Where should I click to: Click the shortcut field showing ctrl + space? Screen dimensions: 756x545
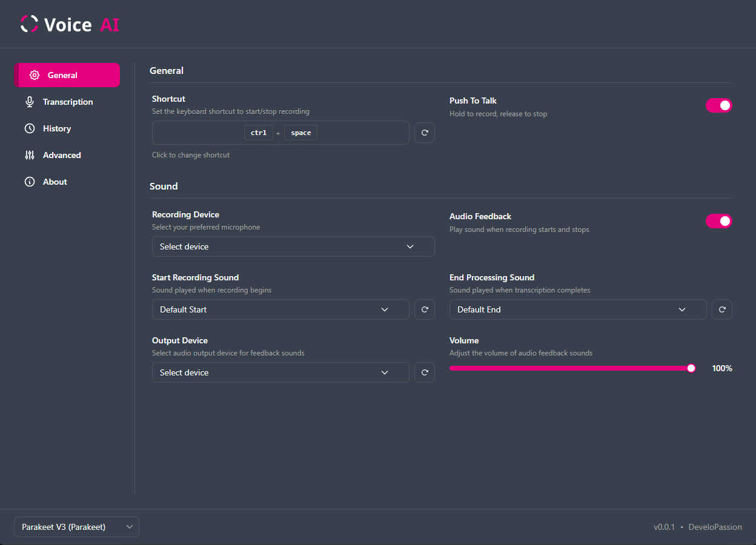pyautogui.click(x=280, y=133)
